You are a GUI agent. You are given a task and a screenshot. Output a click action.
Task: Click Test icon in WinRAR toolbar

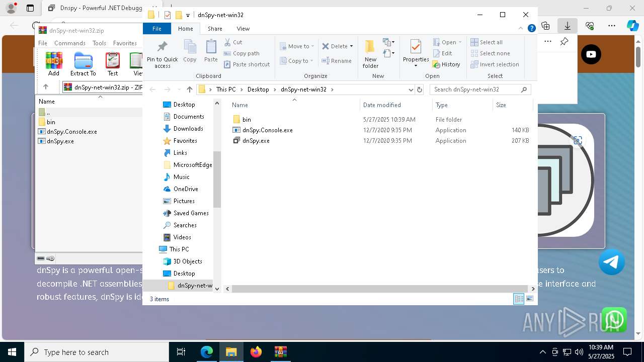pos(113,64)
